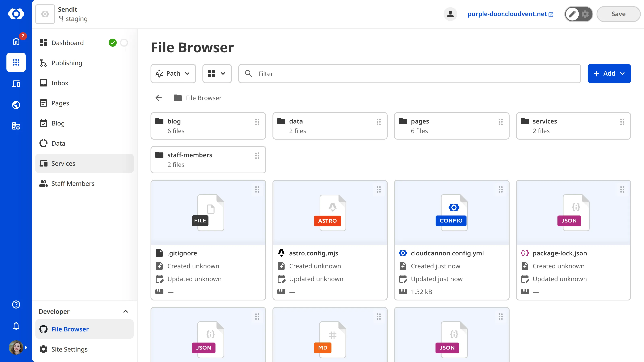Image resolution: width=644 pixels, height=362 pixels.
Task: Open the devices icon in blue sidebar
Action: [x=16, y=83]
